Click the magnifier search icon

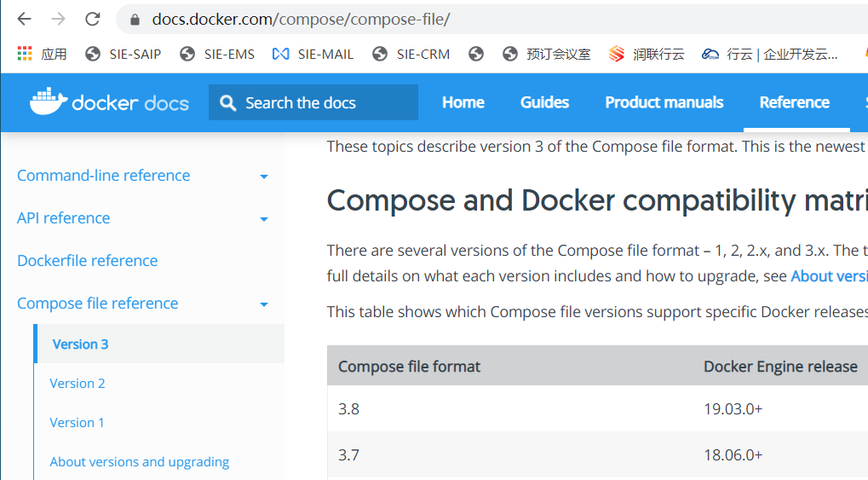pyautogui.click(x=227, y=103)
